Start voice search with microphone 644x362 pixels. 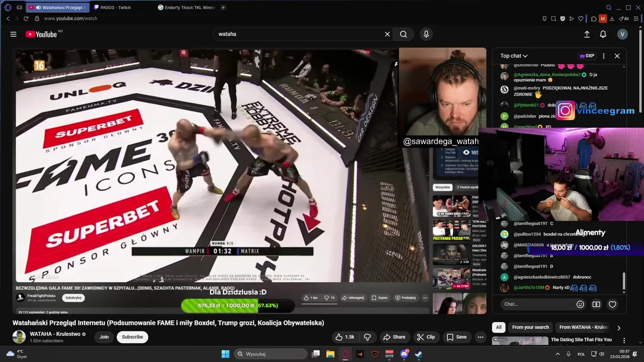coord(426,34)
